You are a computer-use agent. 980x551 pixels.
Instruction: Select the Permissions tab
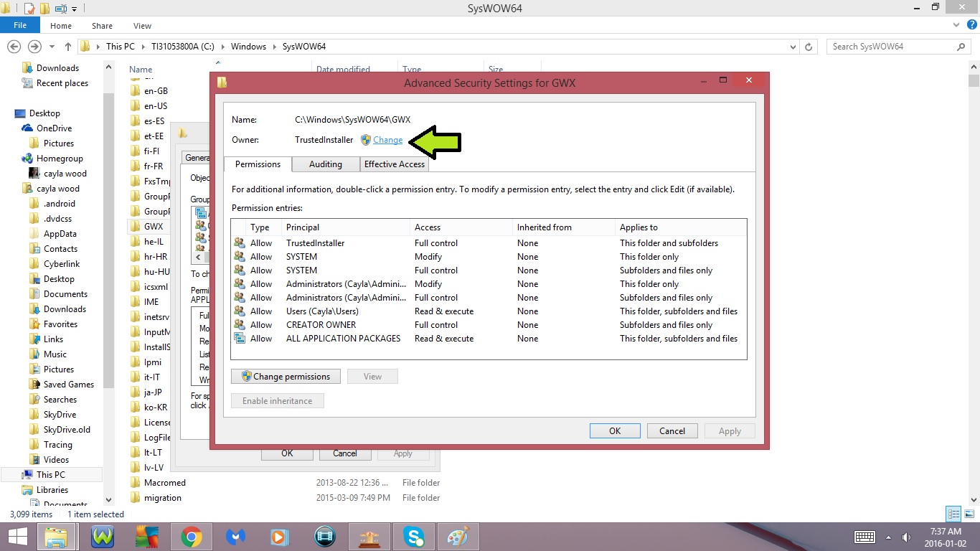point(258,164)
